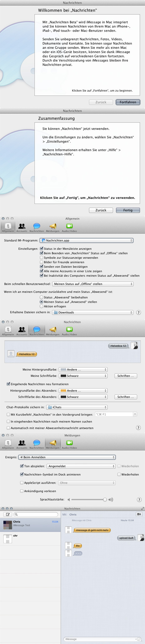The image size is (145, 644).
Task: Click compose new message icon in chat window
Action: (x=7, y=514)
